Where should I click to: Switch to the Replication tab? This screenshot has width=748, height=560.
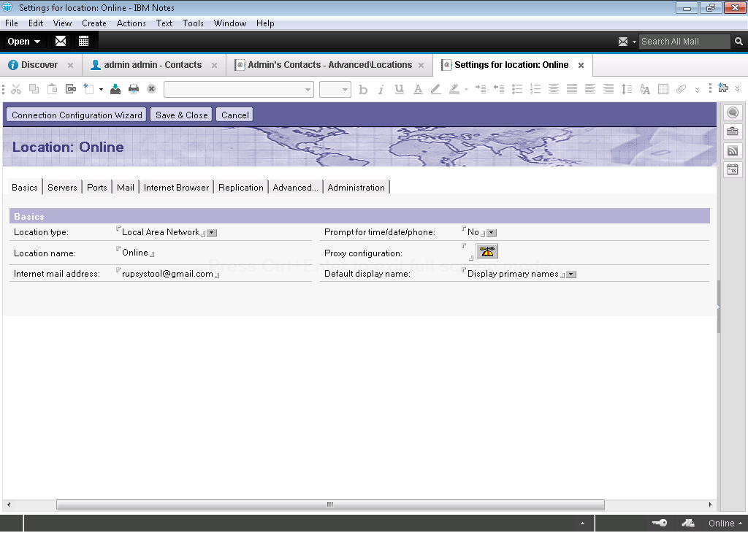pos(240,188)
